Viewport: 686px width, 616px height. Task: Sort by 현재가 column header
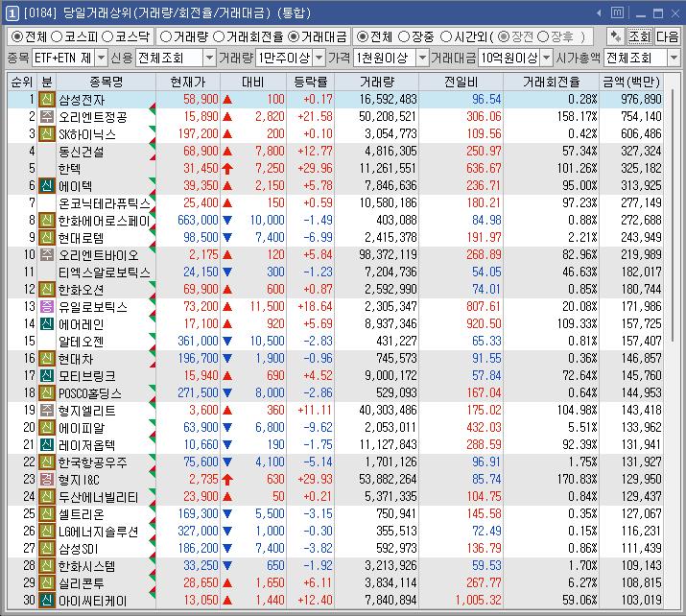[188, 82]
